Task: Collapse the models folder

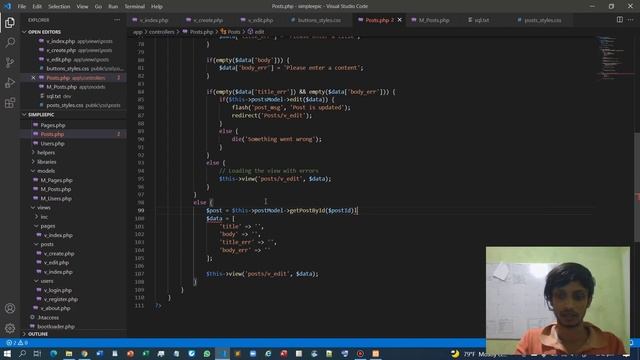Action: point(46,171)
